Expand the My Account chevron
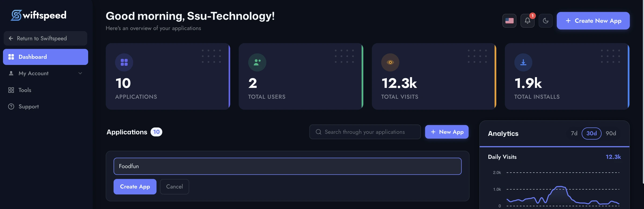Image resolution: width=644 pixels, height=209 pixels. [80, 73]
